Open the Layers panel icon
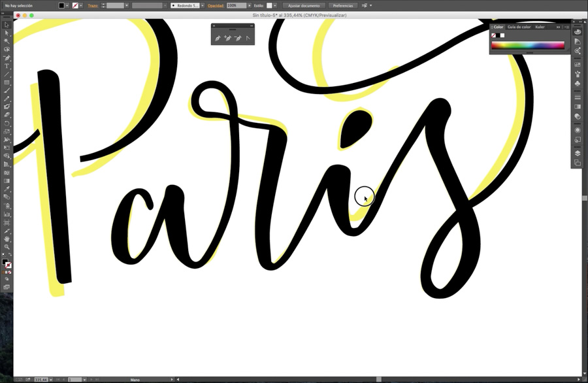This screenshot has height=383, width=588. coord(578,153)
